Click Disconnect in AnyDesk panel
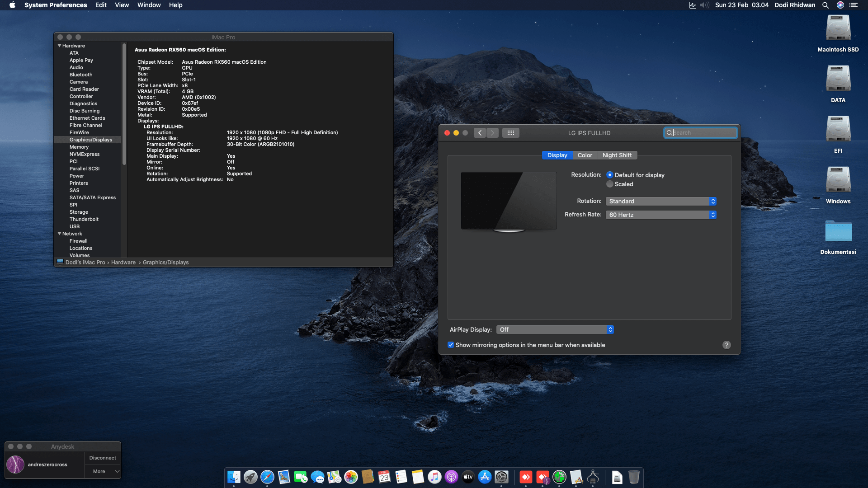Viewport: 868px width, 488px height. tap(103, 458)
